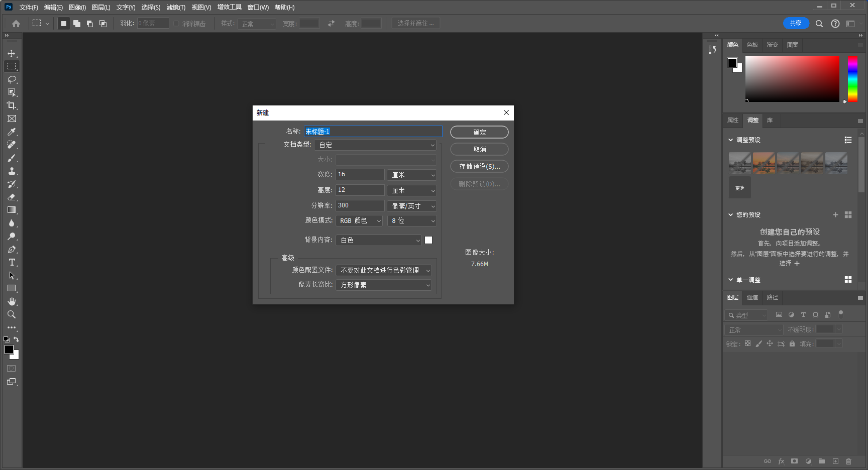The width and height of the screenshot is (868, 470).
Task: Click the foreground color swatch in Color panel
Action: tap(732, 63)
